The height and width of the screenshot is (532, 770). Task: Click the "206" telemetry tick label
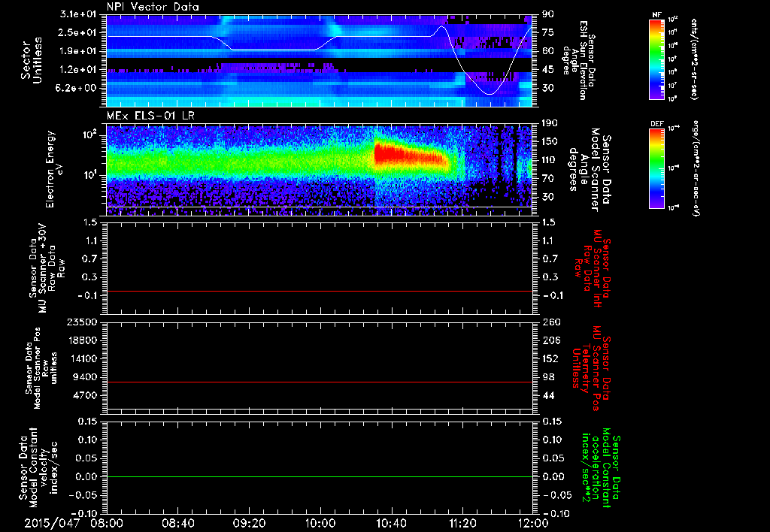coord(550,340)
